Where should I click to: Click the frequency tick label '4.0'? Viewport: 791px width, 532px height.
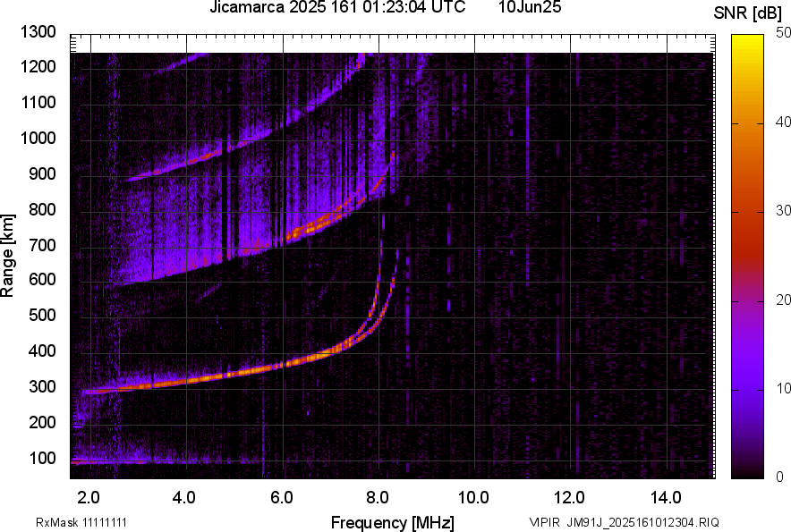point(184,498)
